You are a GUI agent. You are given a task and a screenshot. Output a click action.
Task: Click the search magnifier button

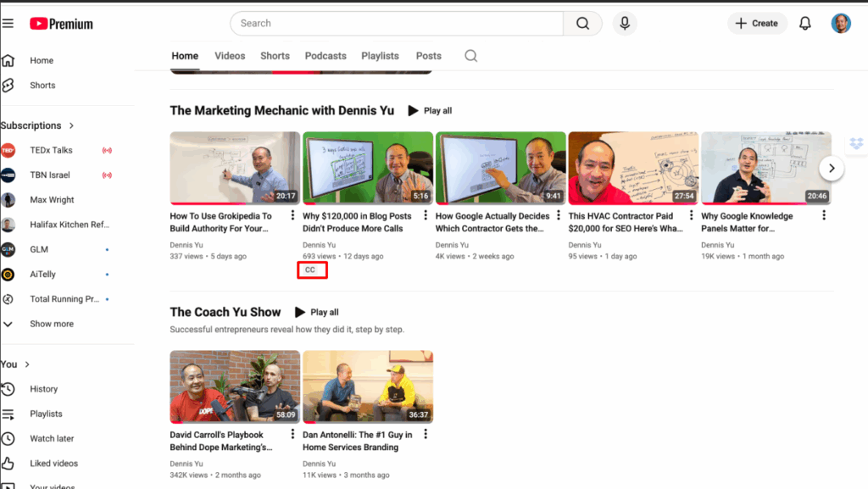point(582,24)
